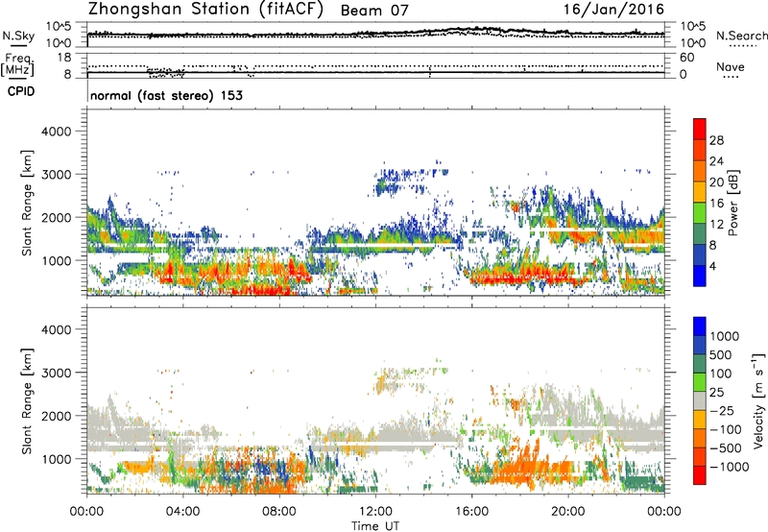Select the normal (fast stereo) 153 text

click(x=166, y=95)
